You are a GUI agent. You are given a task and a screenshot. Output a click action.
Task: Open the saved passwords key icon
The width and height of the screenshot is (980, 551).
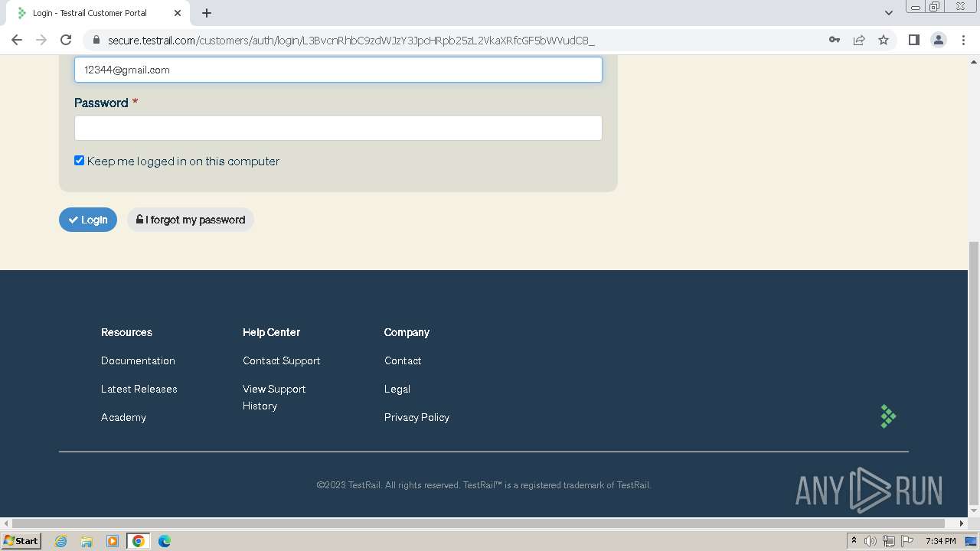[835, 40]
